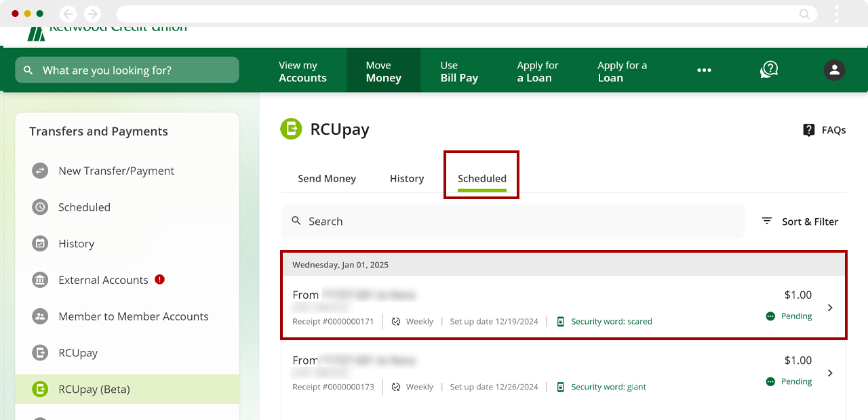Open RCUpay (Beta) in sidebar

pos(127,390)
